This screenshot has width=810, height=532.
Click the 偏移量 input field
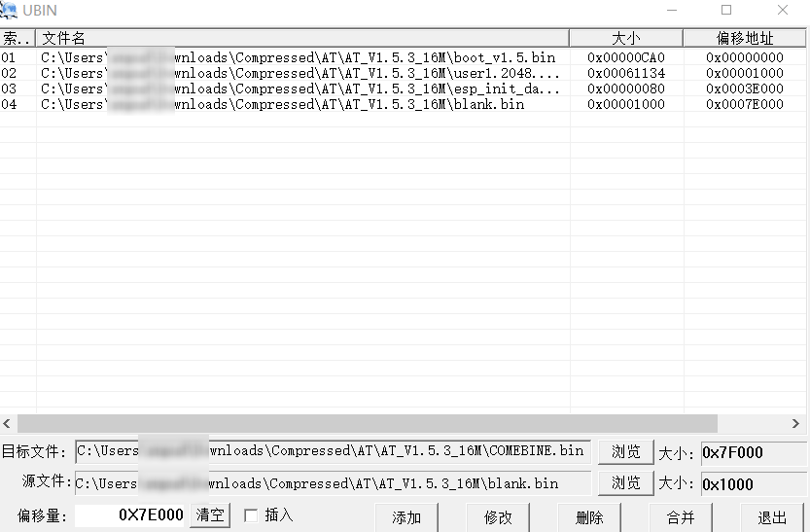point(130,515)
